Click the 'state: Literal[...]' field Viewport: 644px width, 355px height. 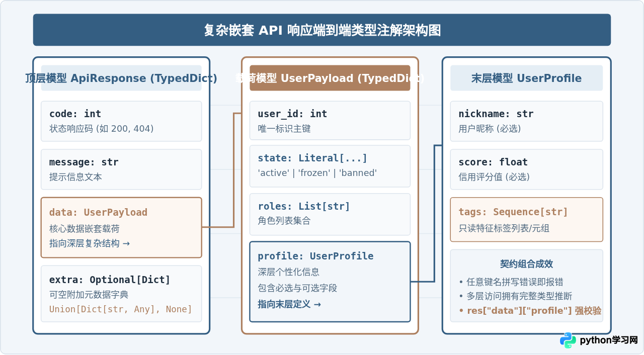[x=330, y=166]
